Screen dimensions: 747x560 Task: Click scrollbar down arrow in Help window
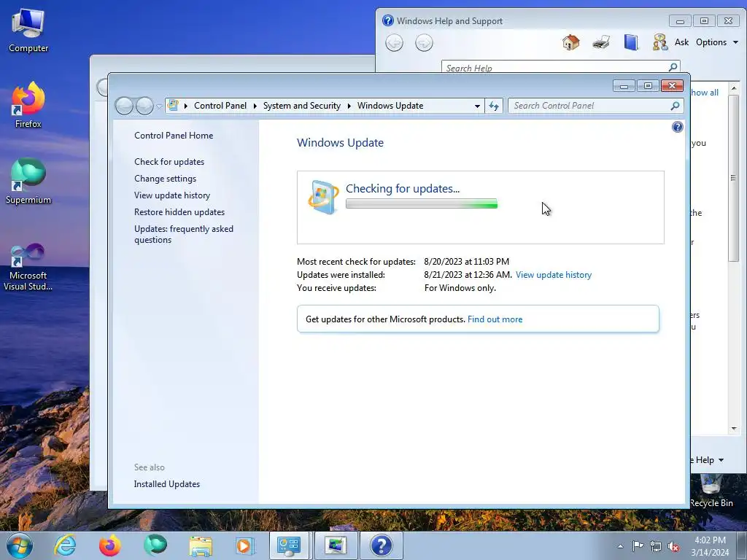pos(734,429)
